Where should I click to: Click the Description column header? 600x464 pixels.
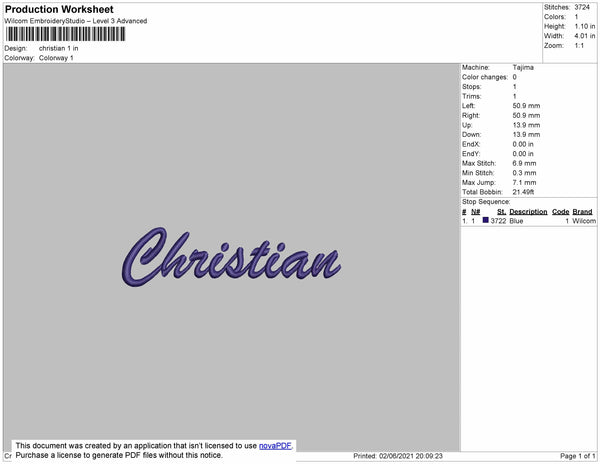tap(528, 212)
